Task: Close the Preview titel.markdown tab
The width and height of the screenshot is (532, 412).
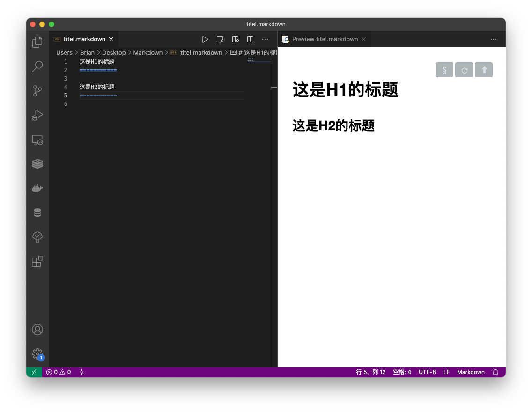Action: coord(363,39)
